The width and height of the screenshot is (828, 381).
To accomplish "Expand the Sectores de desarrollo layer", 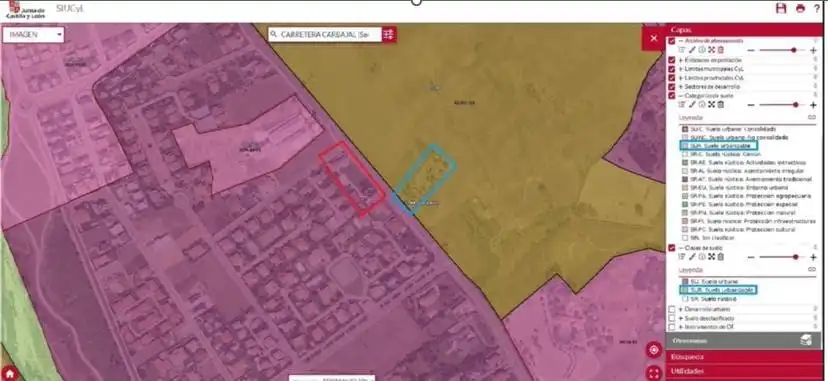I will 681,87.
